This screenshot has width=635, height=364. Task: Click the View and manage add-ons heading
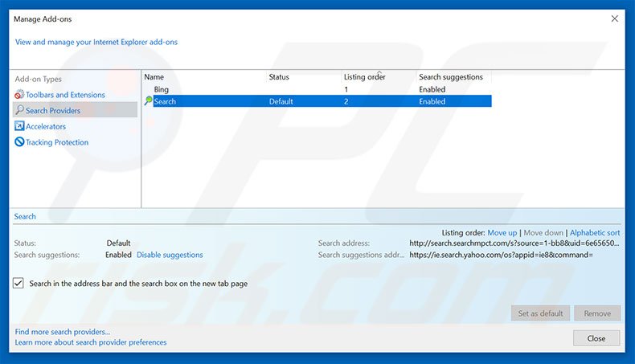(x=96, y=42)
